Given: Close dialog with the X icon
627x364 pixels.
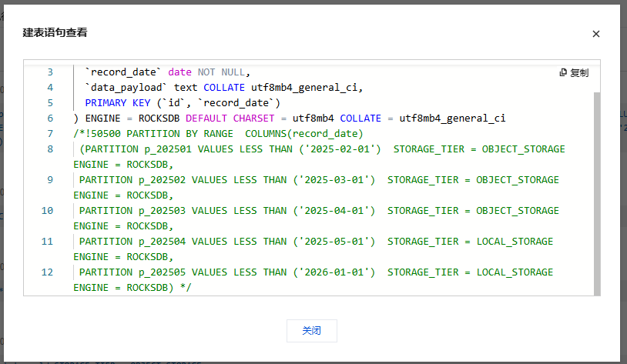Looking at the screenshot, I should click(x=596, y=34).
